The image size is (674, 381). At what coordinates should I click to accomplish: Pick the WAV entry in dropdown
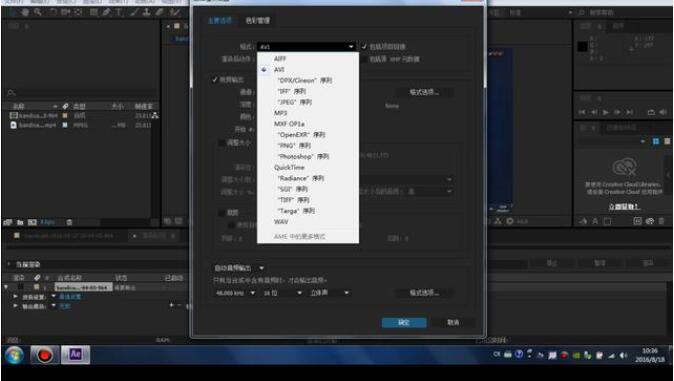281,221
